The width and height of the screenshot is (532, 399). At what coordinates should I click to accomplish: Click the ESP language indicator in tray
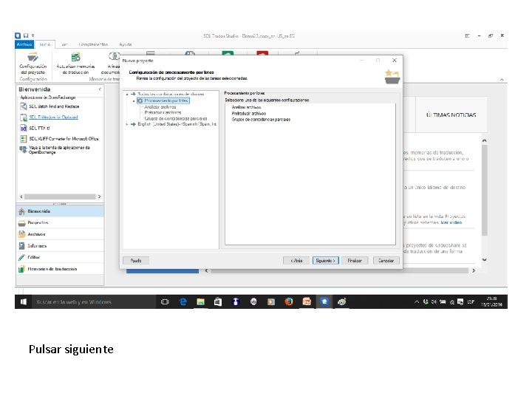point(471,301)
